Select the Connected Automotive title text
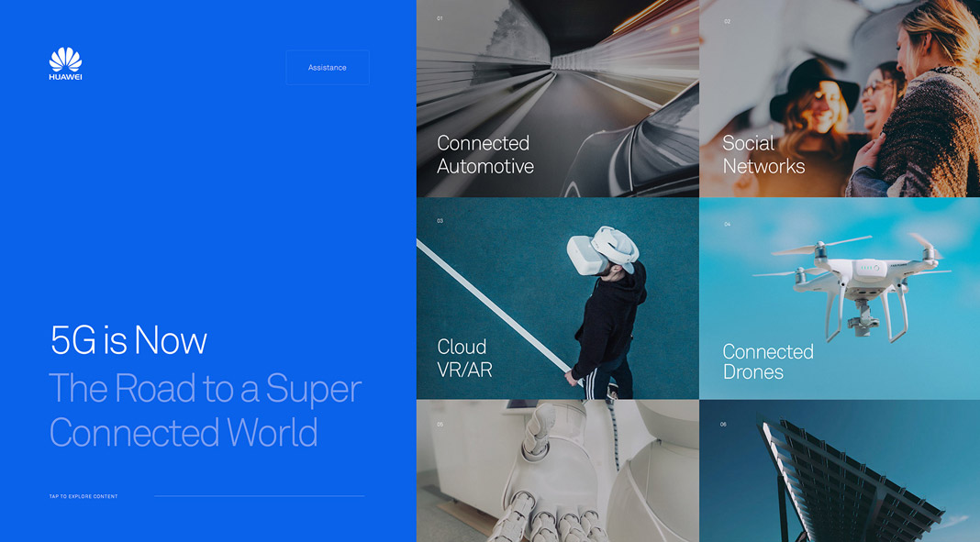The image size is (980, 542). [484, 155]
